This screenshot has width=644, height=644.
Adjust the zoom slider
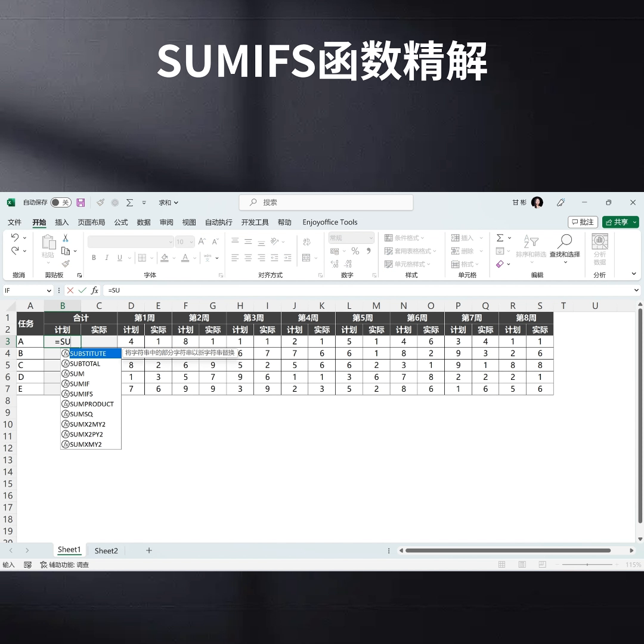(x=587, y=565)
